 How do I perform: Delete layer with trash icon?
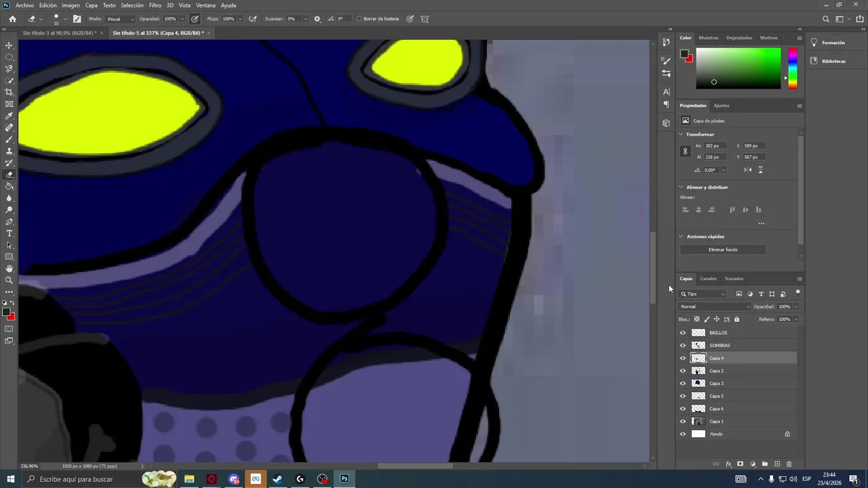789,464
